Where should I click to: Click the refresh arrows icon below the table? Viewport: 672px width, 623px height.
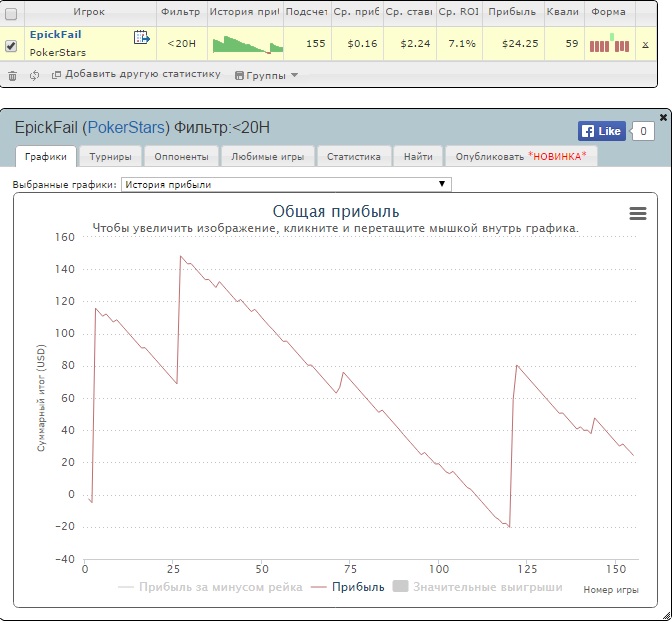pos(34,75)
